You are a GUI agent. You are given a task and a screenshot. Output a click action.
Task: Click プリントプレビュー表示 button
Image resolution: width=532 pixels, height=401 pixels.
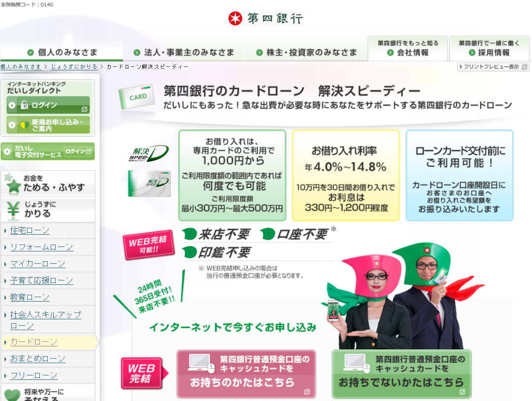[493, 67]
